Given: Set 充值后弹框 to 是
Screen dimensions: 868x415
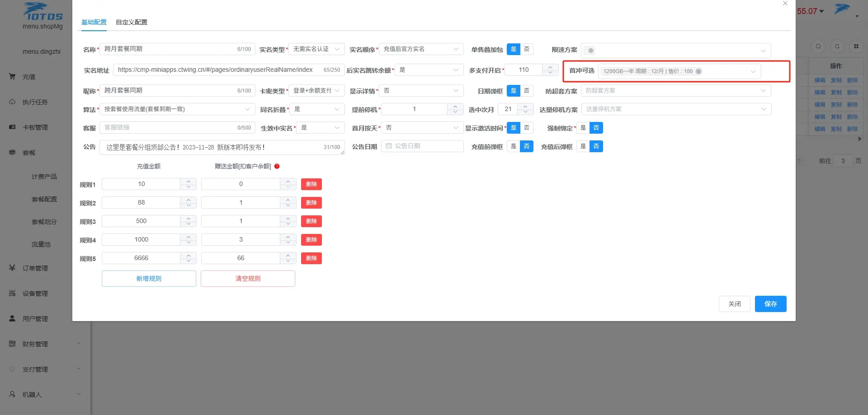Looking at the screenshot, I should point(583,146).
